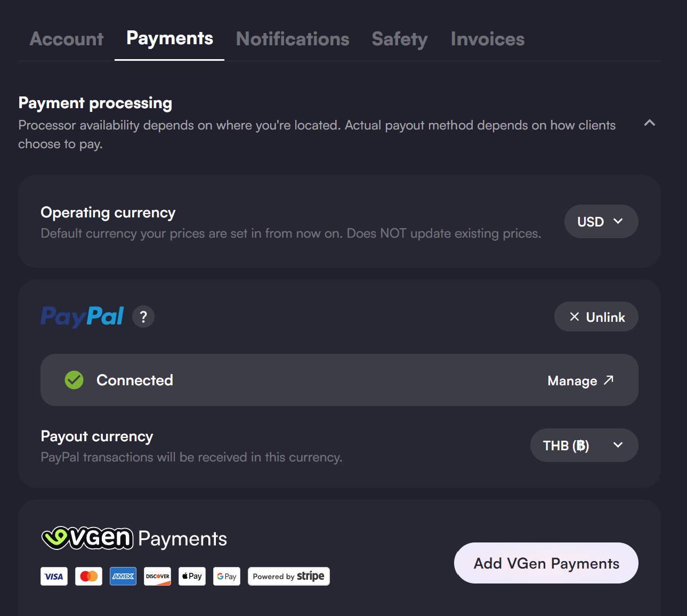Unlink the PayPal account

596,317
